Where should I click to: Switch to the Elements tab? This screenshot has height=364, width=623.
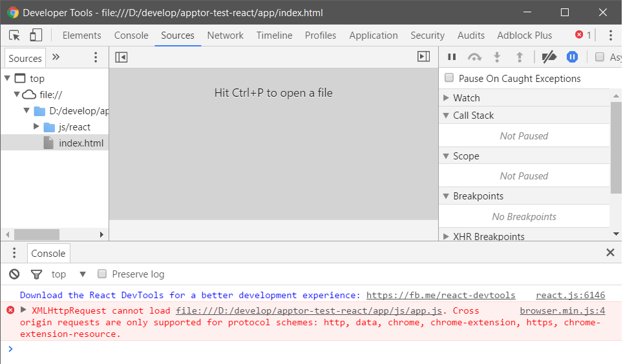(82, 35)
